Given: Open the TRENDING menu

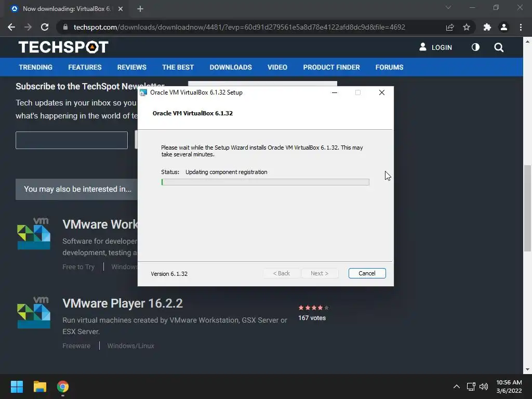Looking at the screenshot, I should tap(36, 67).
